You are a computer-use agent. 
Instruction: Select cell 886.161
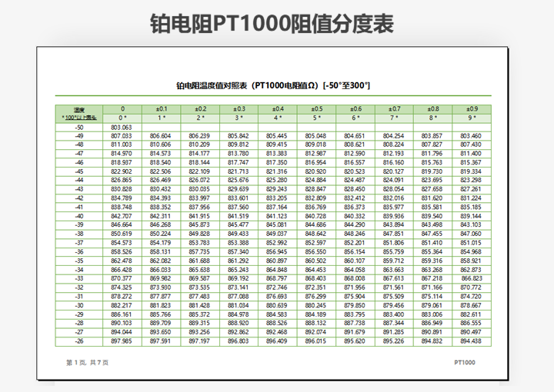(122, 314)
